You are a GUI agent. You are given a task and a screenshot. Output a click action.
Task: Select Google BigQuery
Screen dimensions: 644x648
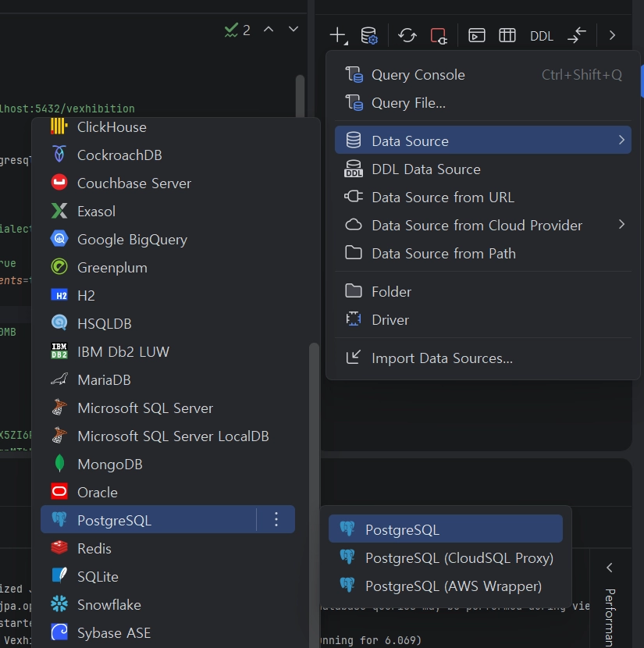pos(168,239)
